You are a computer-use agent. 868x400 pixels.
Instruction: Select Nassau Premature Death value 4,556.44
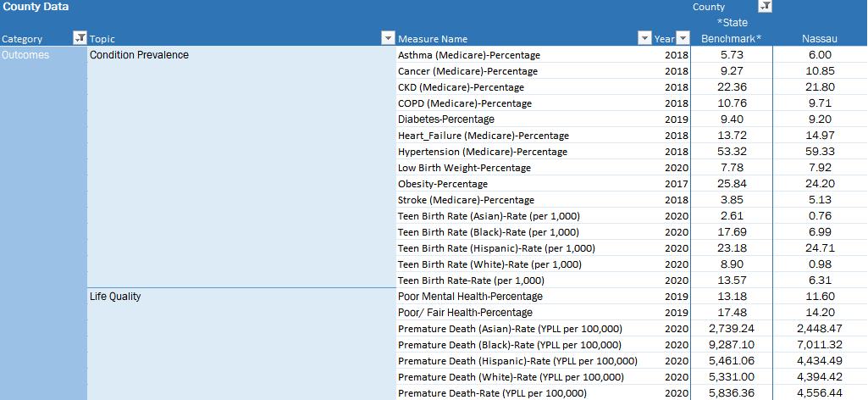tap(820, 393)
